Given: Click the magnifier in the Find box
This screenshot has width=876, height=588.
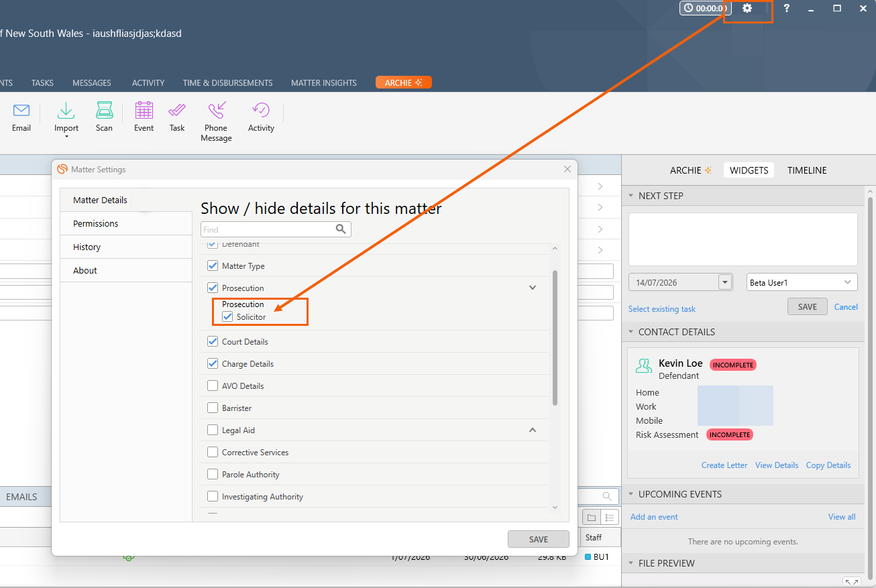Looking at the screenshot, I should click(x=341, y=229).
